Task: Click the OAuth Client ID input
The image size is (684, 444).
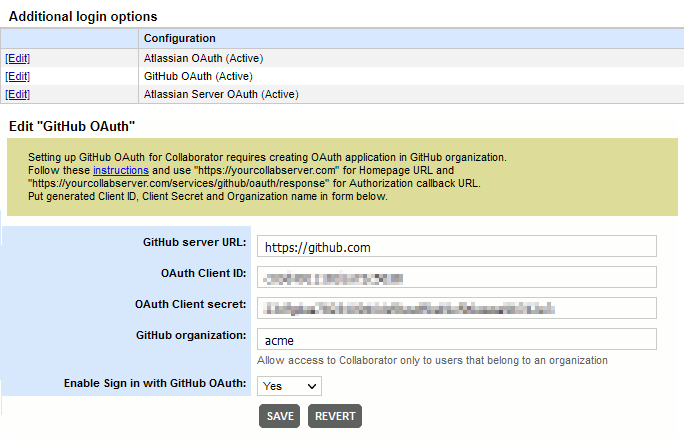Action: (455, 277)
